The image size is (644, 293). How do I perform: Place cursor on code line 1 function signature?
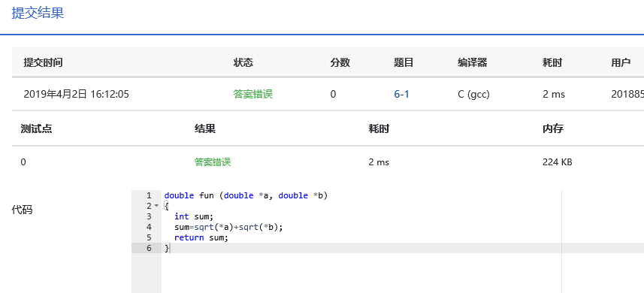click(246, 195)
